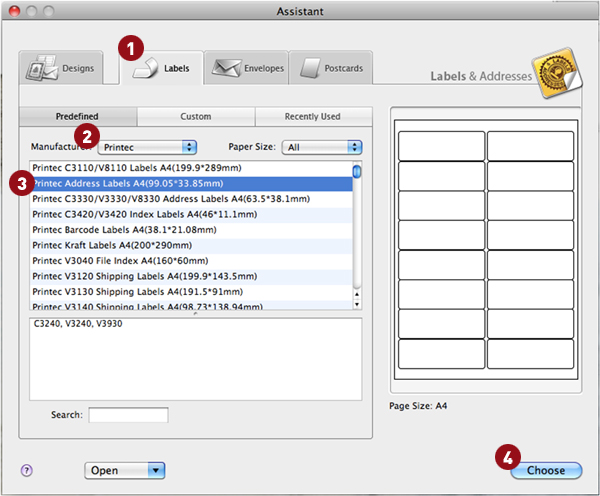This screenshot has width=600, height=496.
Task: Click the C3240, V3240, V3930 description text
Action: pos(78,324)
